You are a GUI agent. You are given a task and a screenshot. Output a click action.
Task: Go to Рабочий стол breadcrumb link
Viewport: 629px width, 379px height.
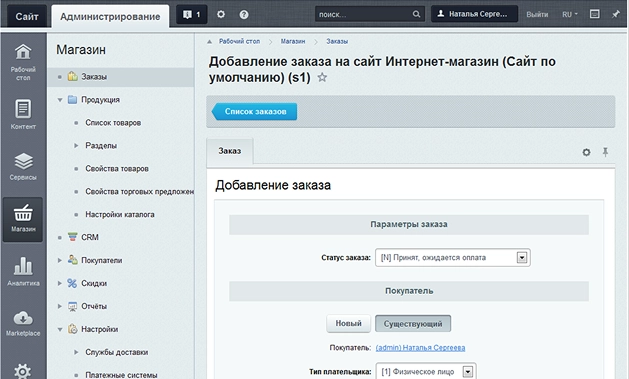click(x=239, y=41)
